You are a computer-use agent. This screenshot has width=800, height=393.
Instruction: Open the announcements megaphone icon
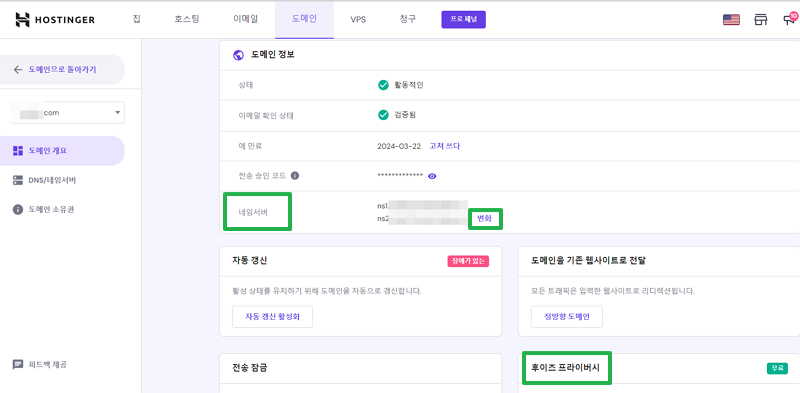tap(790, 20)
